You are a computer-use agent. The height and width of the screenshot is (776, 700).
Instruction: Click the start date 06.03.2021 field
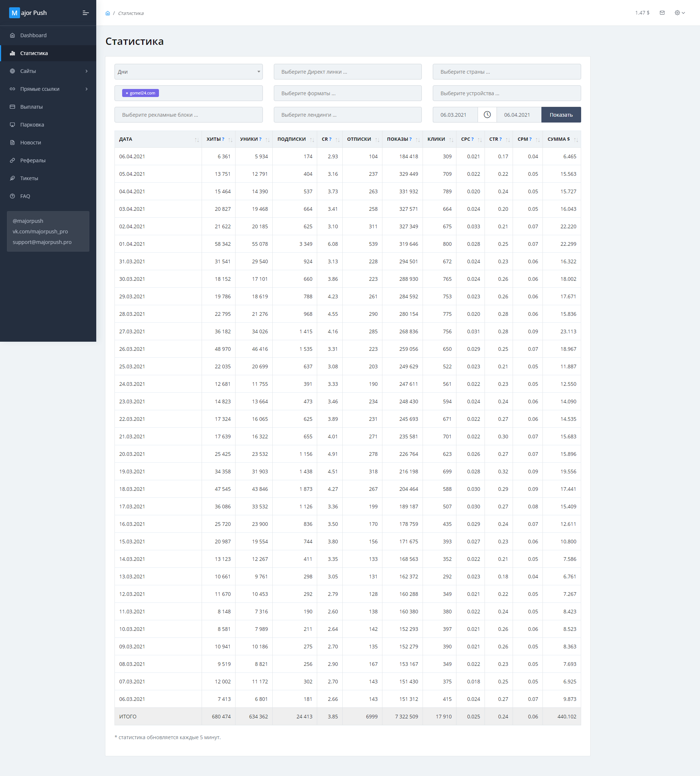click(455, 115)
